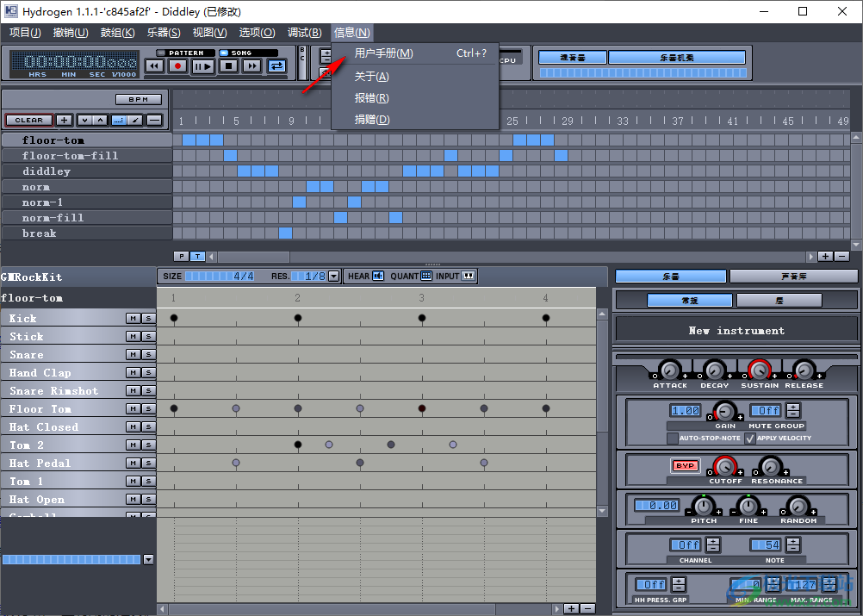Switch to the 声音库 tab

coord(793,277)
